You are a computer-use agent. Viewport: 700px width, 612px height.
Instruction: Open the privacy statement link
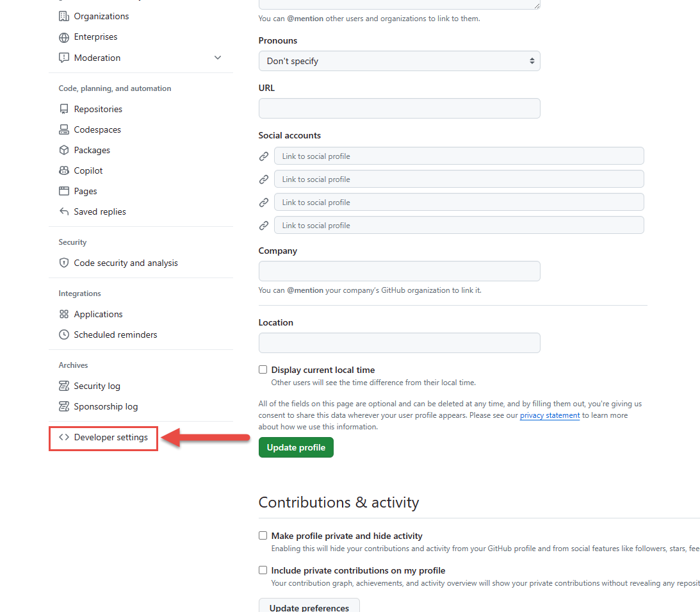tap(549, 415)
